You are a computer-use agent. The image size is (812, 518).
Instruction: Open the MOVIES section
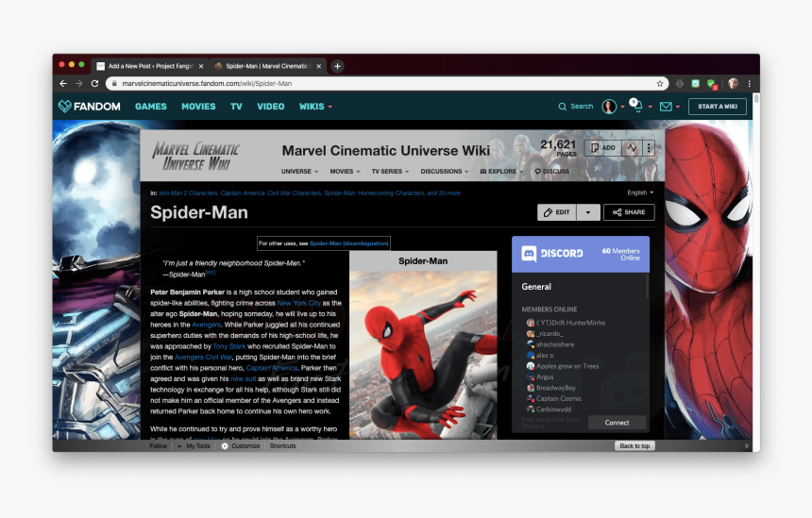click(x=198, y=106)
